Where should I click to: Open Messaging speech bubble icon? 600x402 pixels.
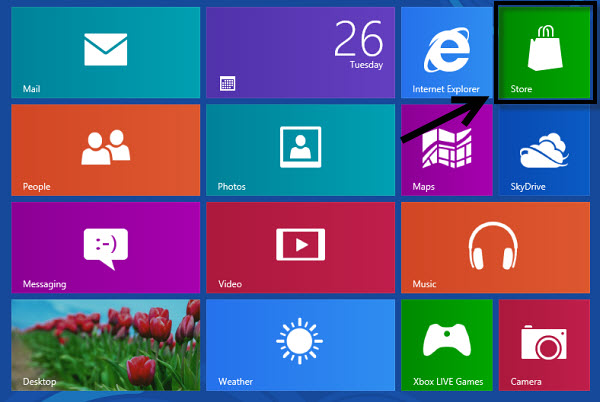[x=105, y=245]
